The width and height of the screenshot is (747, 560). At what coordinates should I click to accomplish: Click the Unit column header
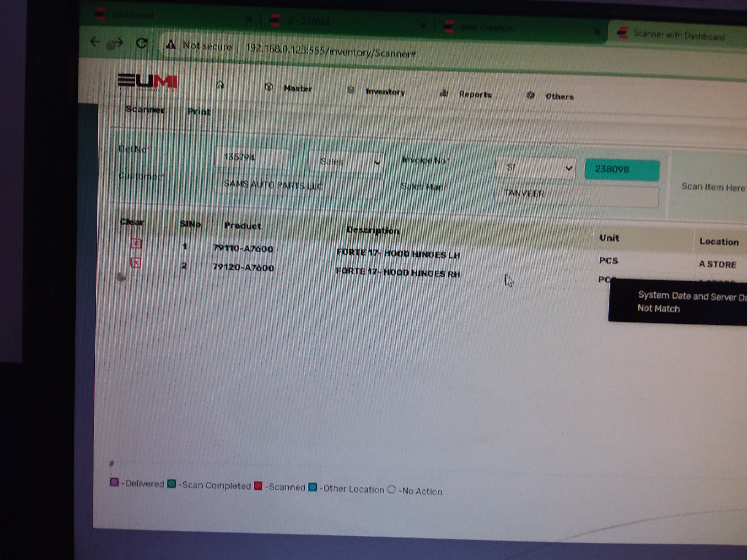pos(609,238)
